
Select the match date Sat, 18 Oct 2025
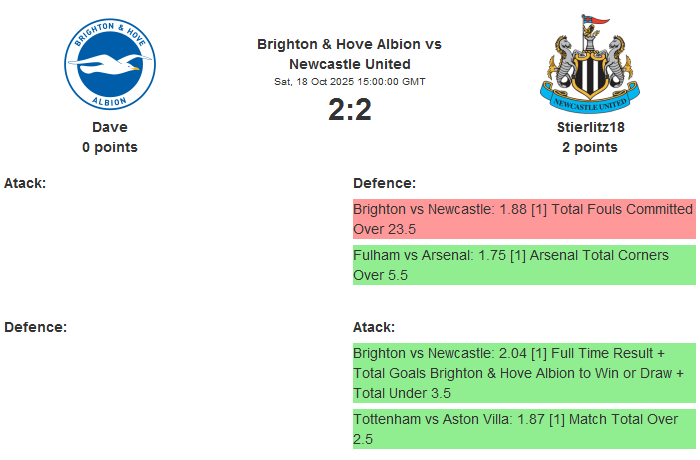tap(349, 82)
